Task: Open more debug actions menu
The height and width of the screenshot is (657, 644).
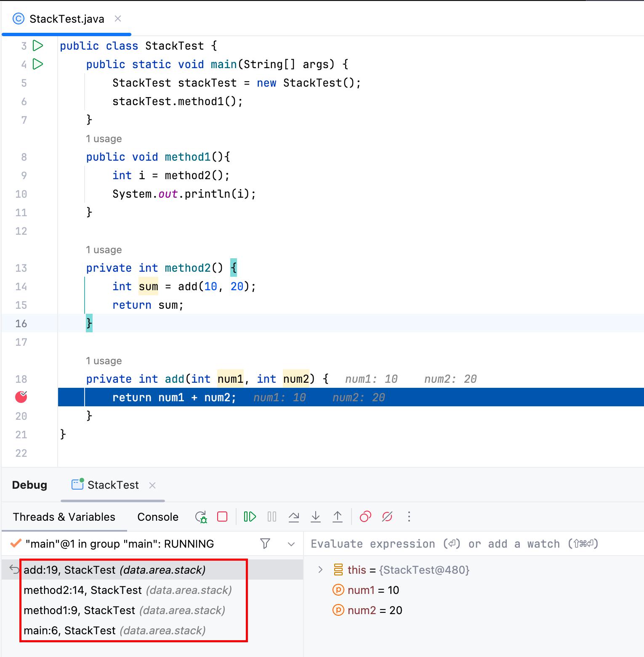Action: click(409, 517)
